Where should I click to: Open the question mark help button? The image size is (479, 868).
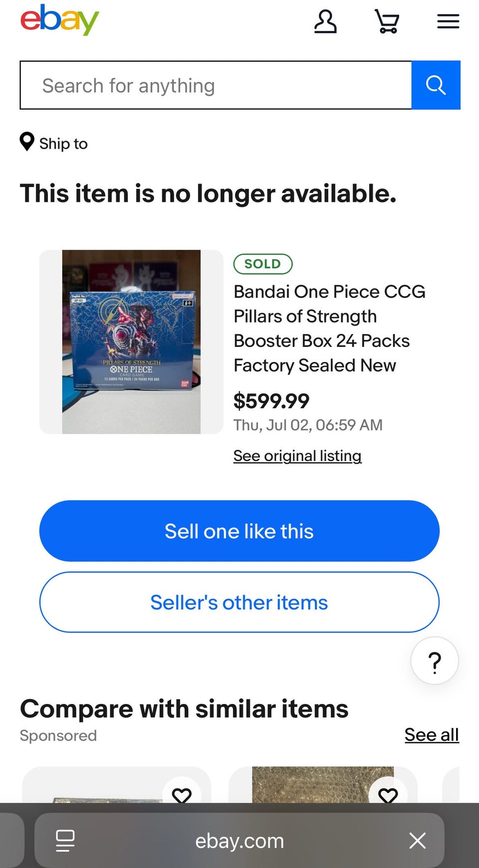click(435, 661)
